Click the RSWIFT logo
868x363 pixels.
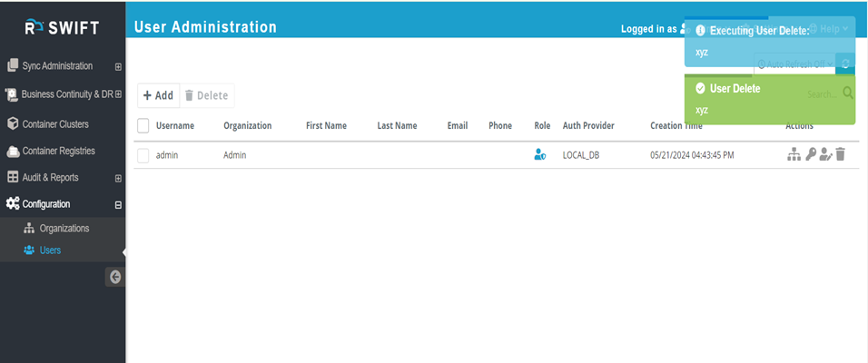(62, 27)
